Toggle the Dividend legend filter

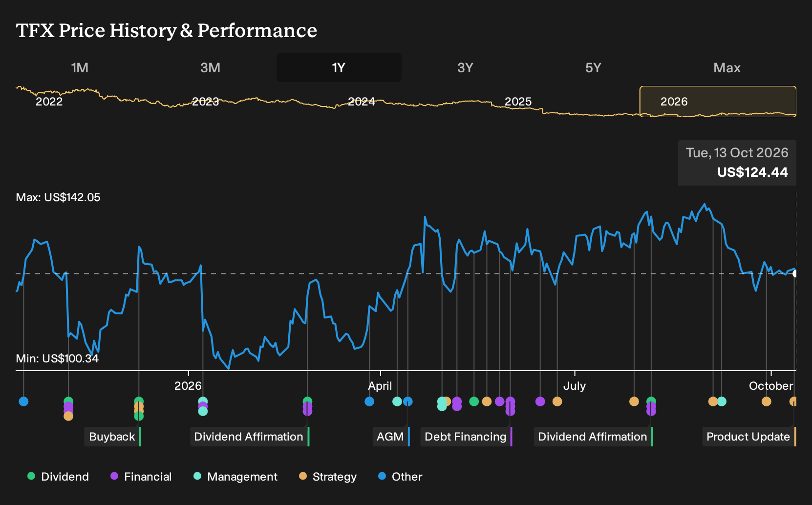58,477
